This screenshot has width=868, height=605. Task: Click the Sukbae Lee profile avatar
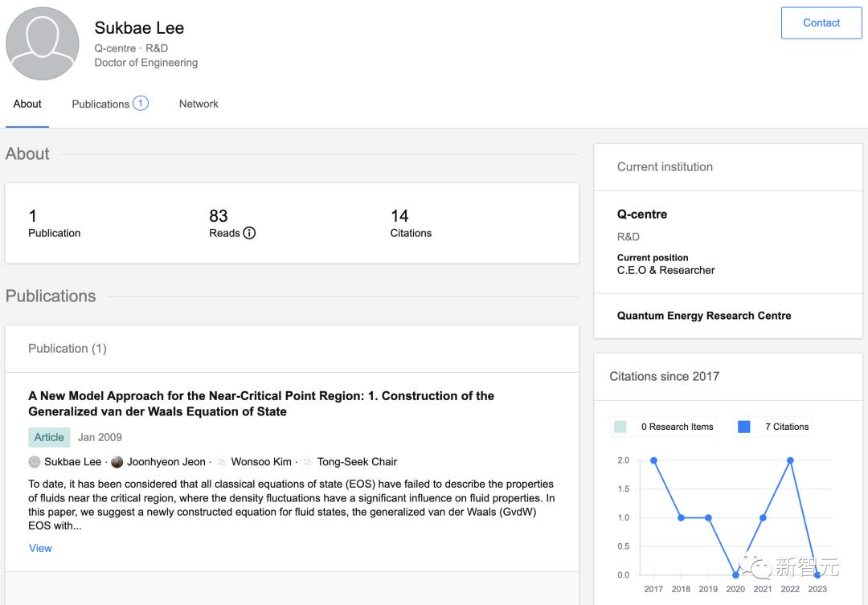43,43
